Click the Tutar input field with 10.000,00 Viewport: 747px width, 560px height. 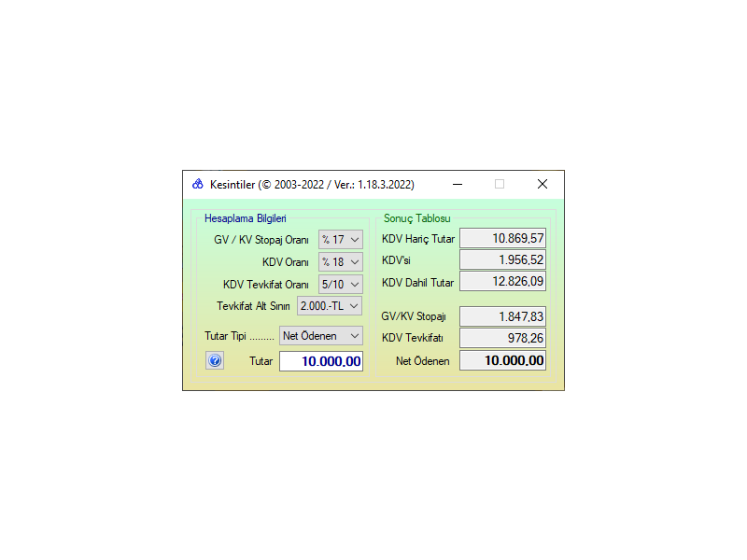pyautogui.click(x=321, y=361)
